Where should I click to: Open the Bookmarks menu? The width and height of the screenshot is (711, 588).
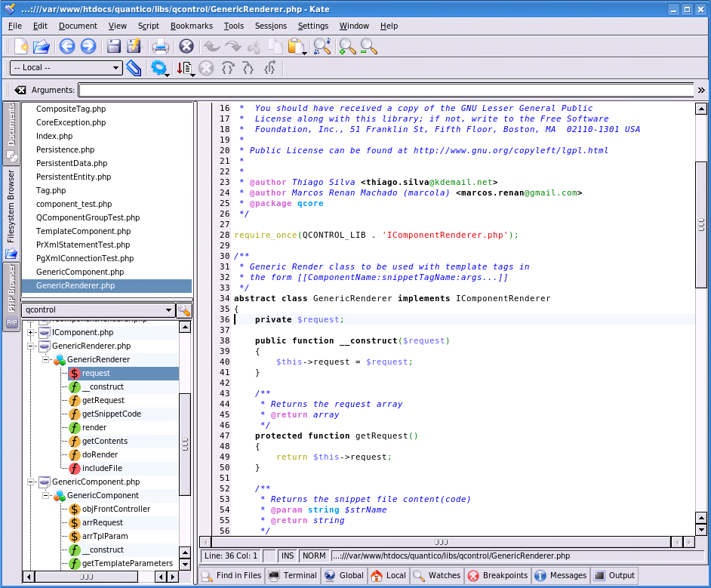coord(191,26)
